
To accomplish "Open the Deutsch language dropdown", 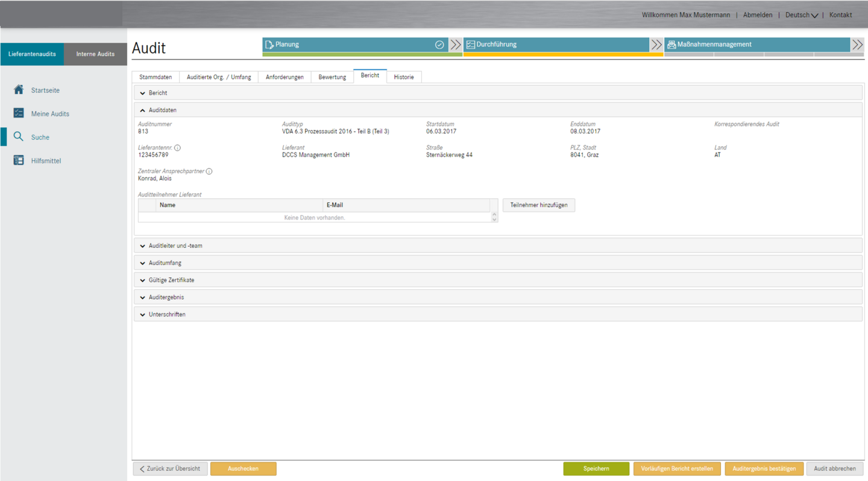I will 801,15.
